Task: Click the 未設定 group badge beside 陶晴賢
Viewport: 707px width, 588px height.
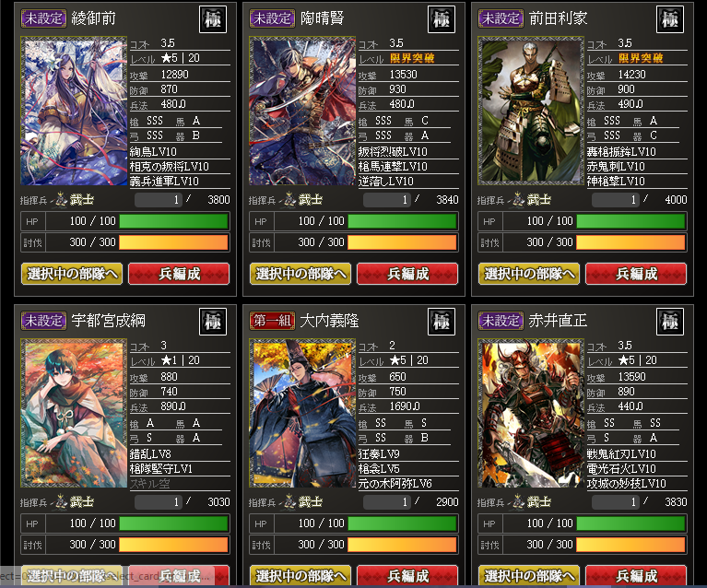Action: point(272,18)
